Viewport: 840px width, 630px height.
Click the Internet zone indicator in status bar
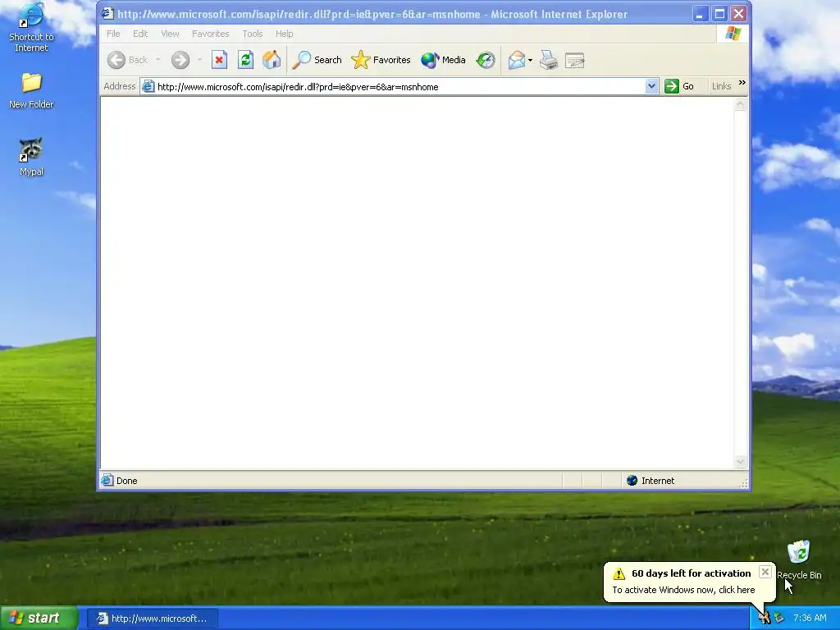651,481
